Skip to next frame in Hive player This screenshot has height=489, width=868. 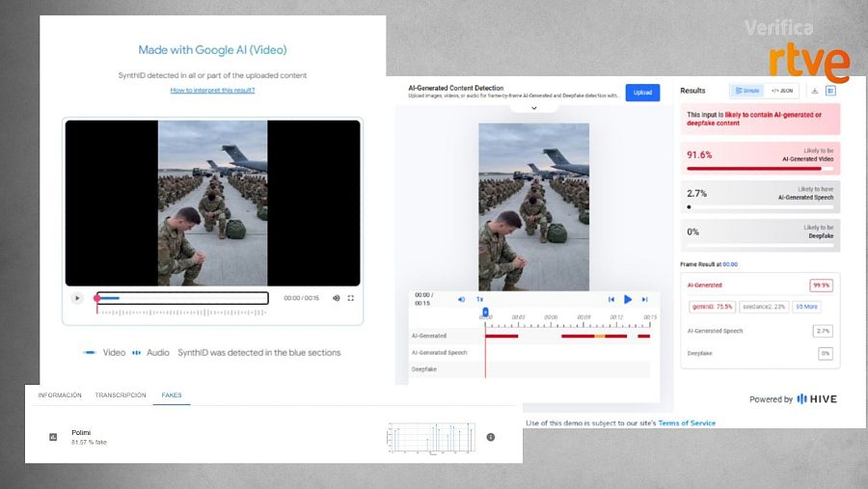[643, 299]
